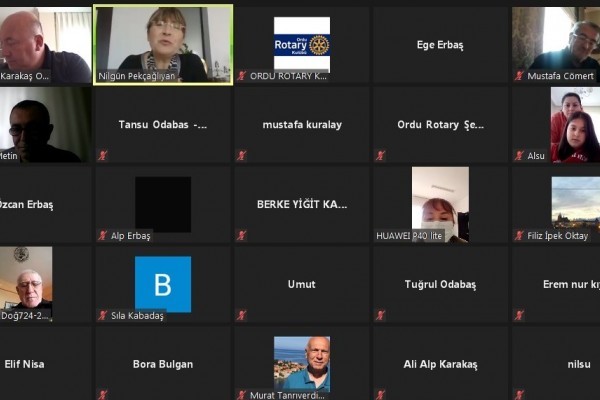600x400 pixels.
Task: Click muted mic icon in Erem nur tile
Action: tap(519, 315)
